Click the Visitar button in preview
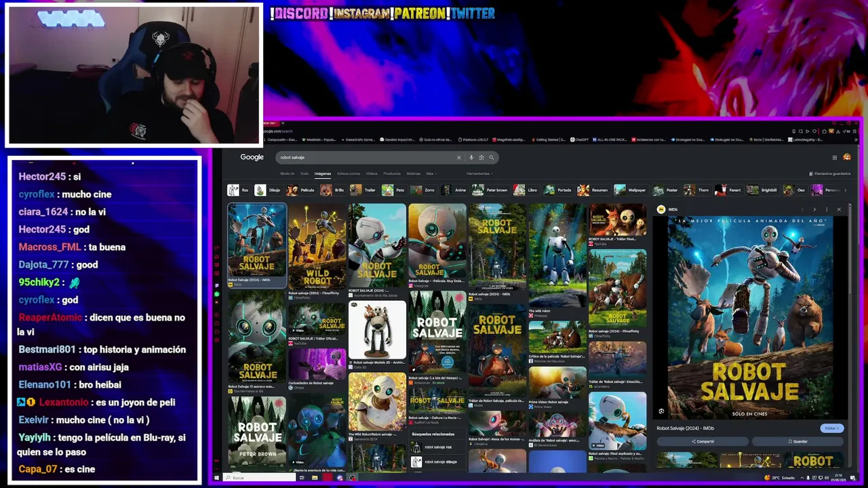 click(x=831, y=428)
